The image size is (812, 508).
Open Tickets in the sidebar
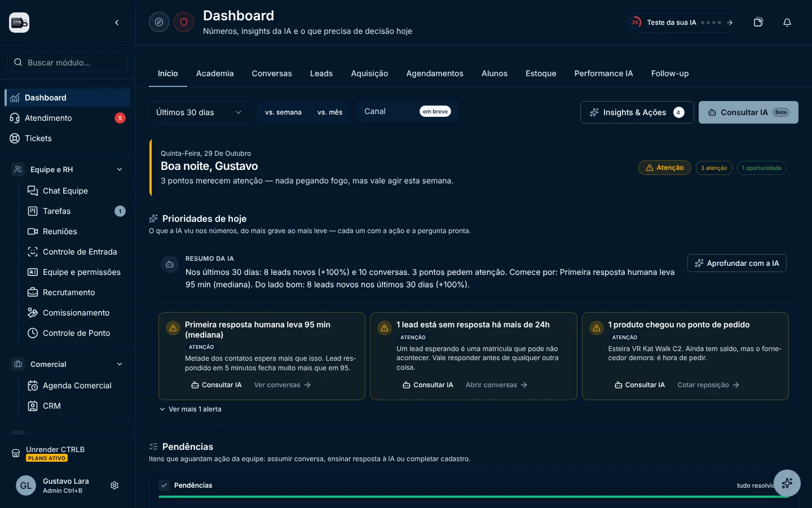pyautogui.click(x=68, y=138)
